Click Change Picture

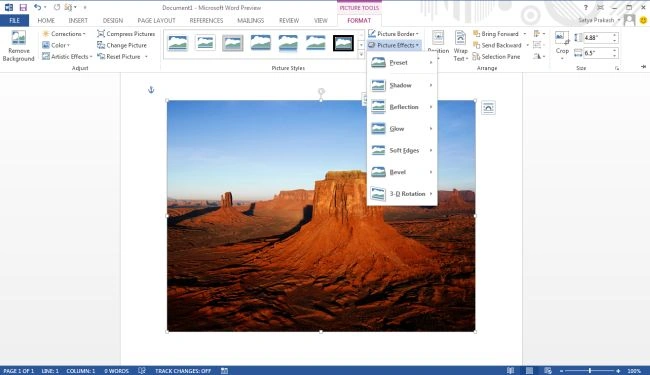[122, 45]
